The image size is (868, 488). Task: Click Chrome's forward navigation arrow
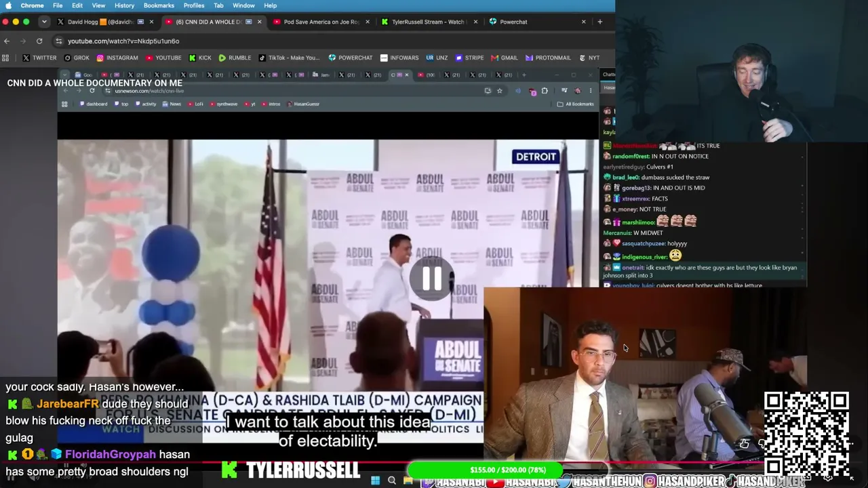23,41
